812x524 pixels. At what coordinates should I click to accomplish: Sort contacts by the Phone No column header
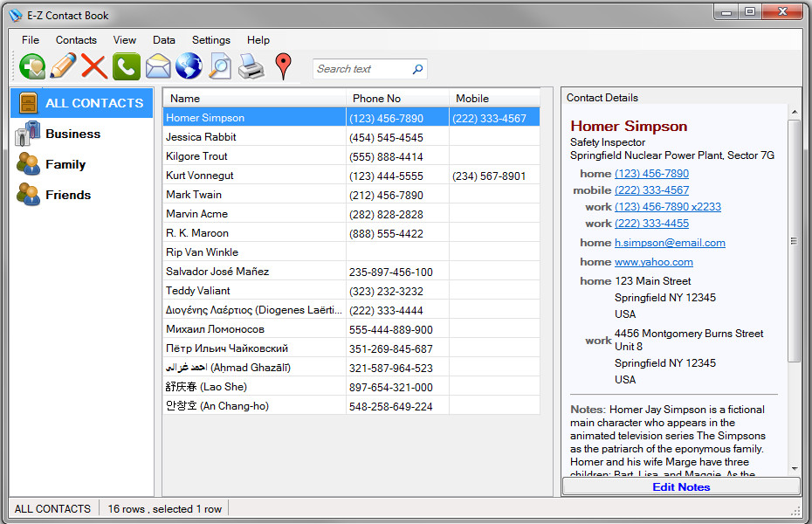click(x=397, y=99)
